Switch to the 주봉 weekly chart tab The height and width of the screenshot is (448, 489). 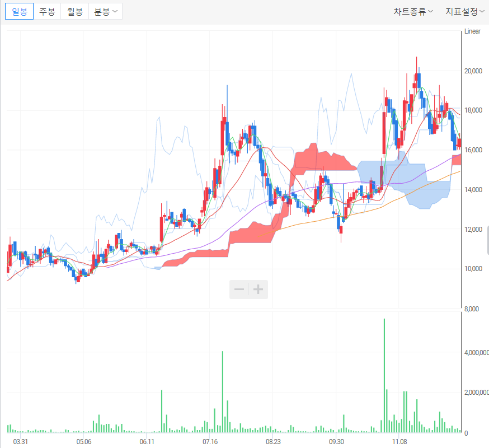[47, 12]
